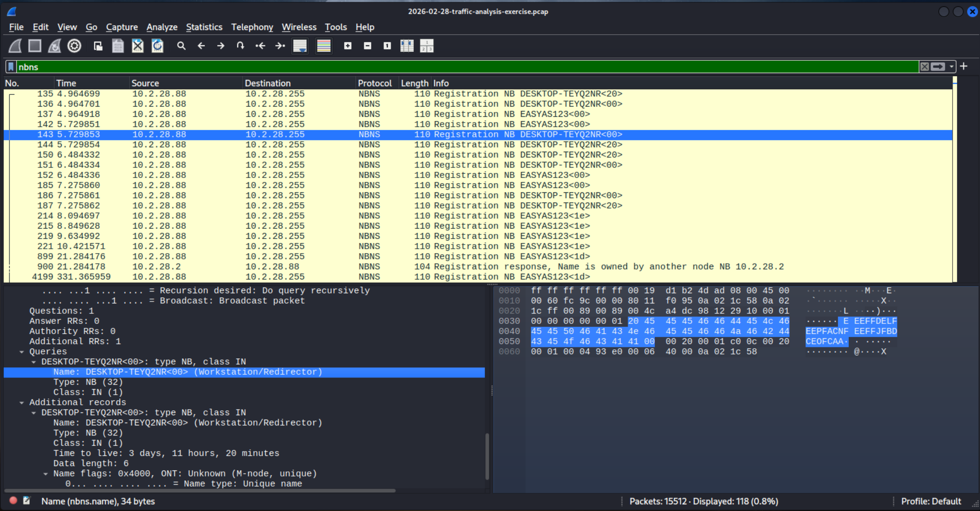
Task: Apply display filter arrow button
Action: pyautogui.click(x=938, y=67)
